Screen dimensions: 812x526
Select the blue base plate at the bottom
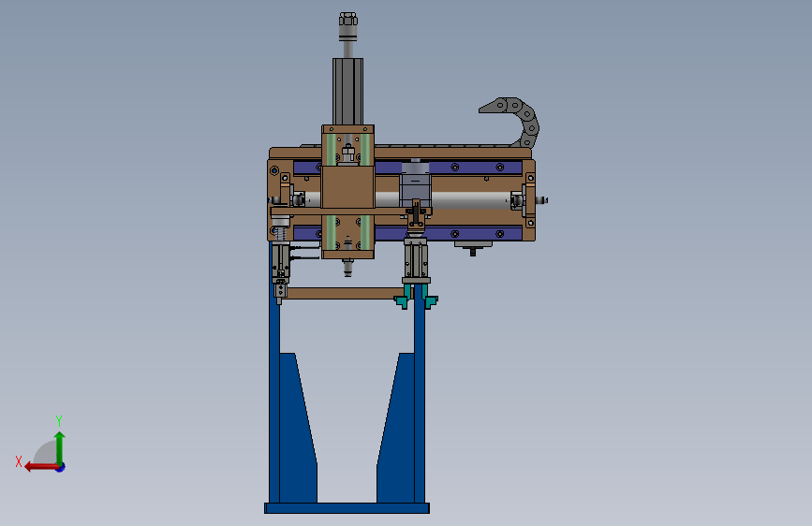[347, 508]
